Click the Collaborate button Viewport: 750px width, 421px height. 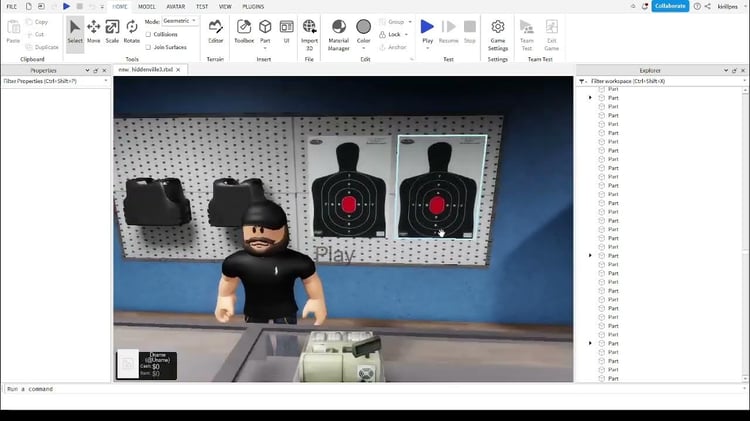(670, 6)
